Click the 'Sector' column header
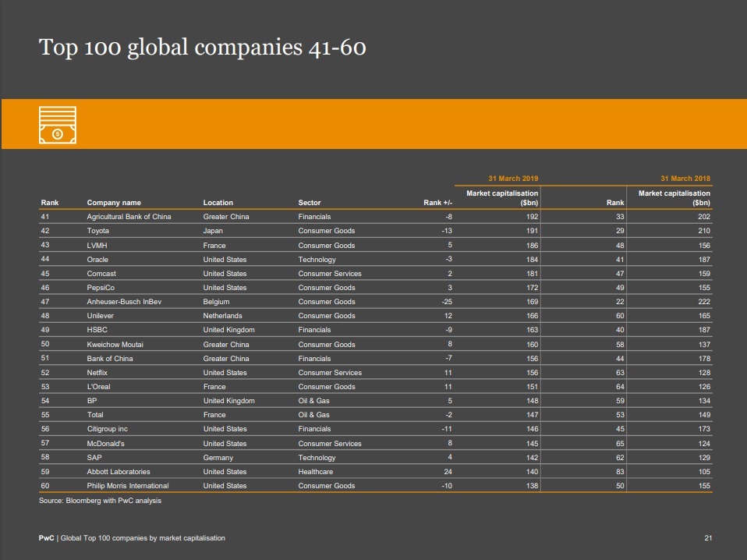The width and height of the screenshot is (747, 560). click(x=310, y=203)
